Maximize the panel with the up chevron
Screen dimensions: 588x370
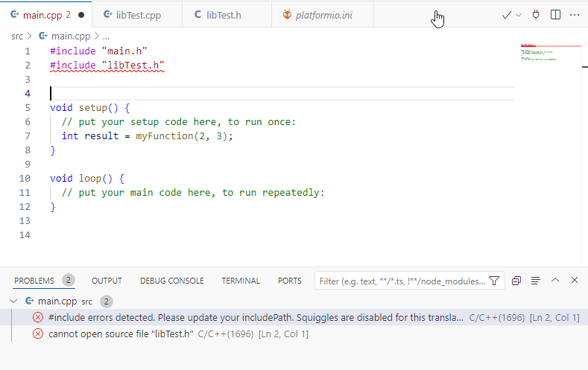[555, 280]
